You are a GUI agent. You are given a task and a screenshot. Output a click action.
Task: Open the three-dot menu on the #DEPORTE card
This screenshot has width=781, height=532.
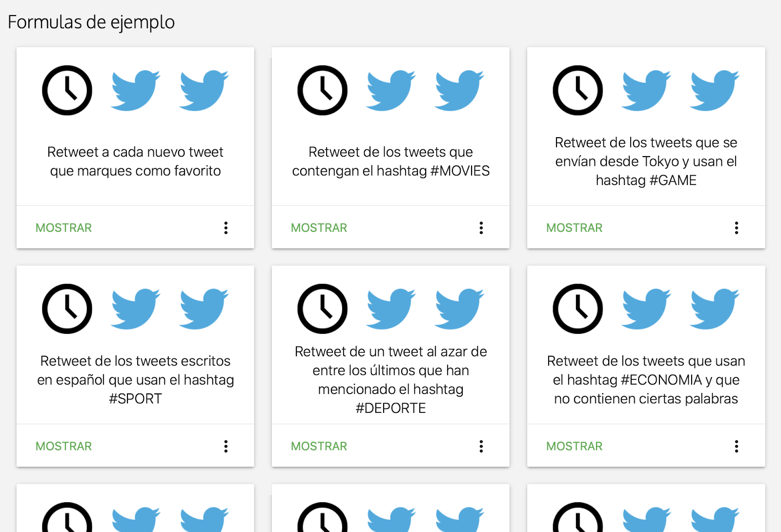(481, 446)
